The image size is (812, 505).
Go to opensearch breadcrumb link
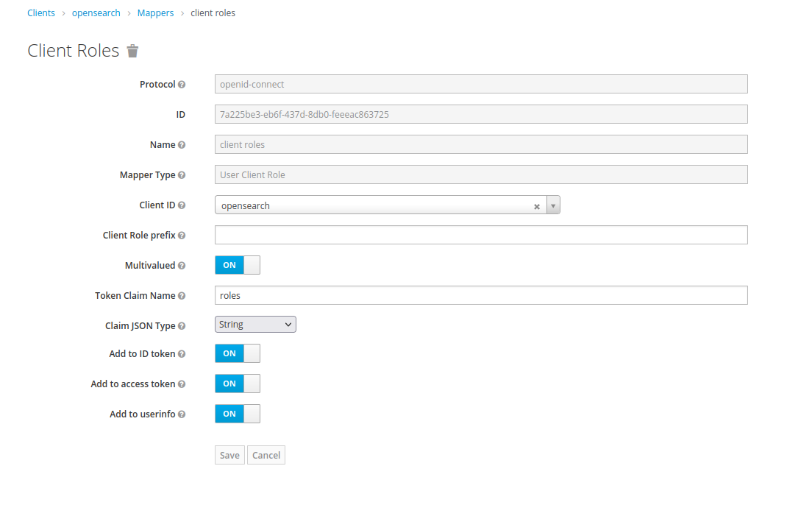click(x=96, y=13)
